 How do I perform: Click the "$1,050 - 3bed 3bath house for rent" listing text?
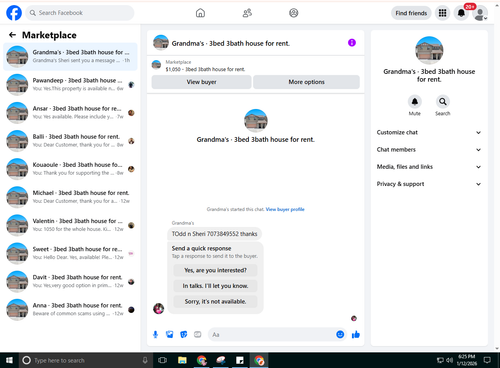tap(205, 69)
